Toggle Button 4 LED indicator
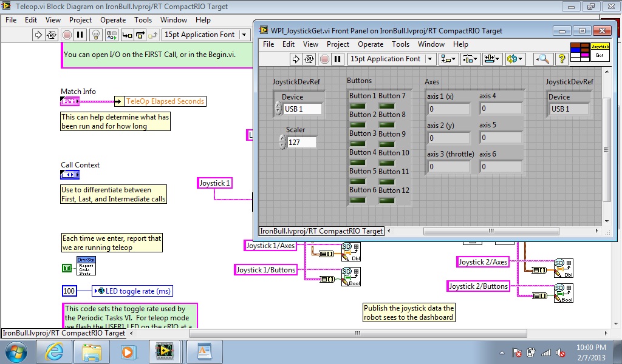This screenshot has height=364, width=622. click(x=358, y=163)
